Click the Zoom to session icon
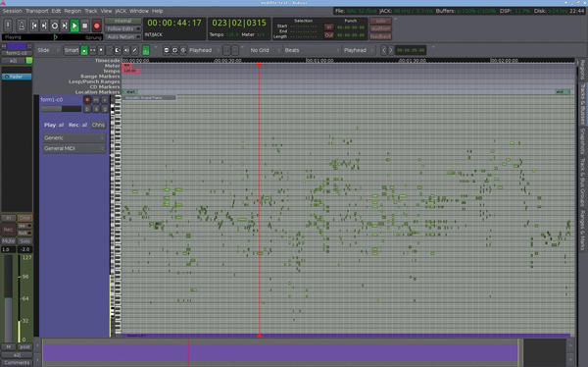 coord(183,50)
